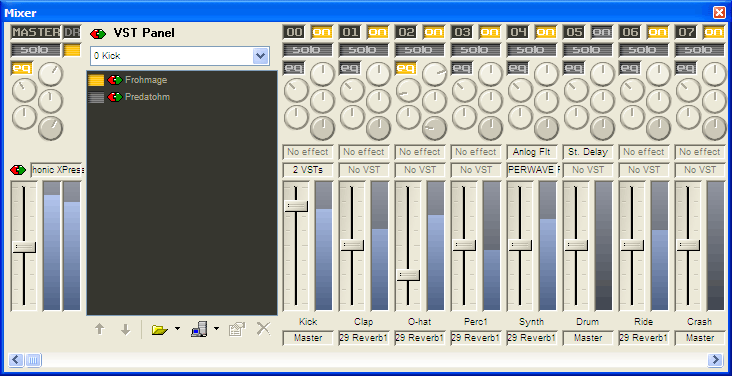Screen dimensions: 732x376
Task: Click the 2 VSTs slot on Kick
Action: point(308,170)
